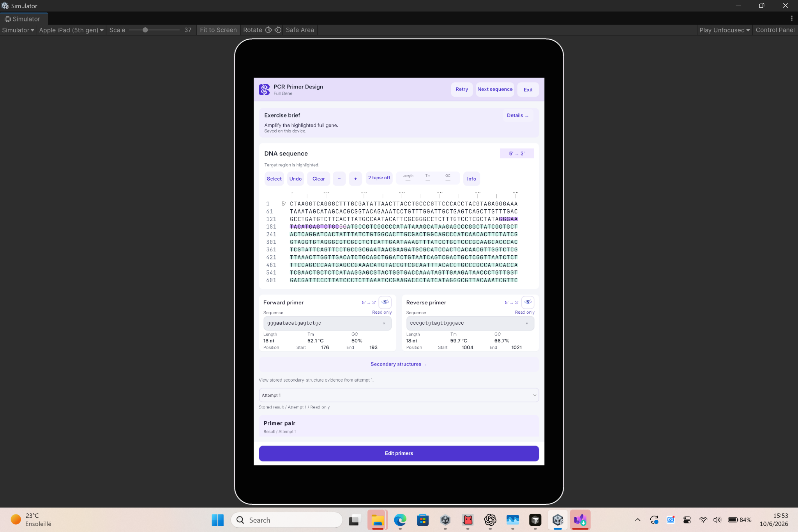Viewport: 798px width, 532px height.
Task: Toggle reverse primer visibility eye icon
Action: click(528, 302)
